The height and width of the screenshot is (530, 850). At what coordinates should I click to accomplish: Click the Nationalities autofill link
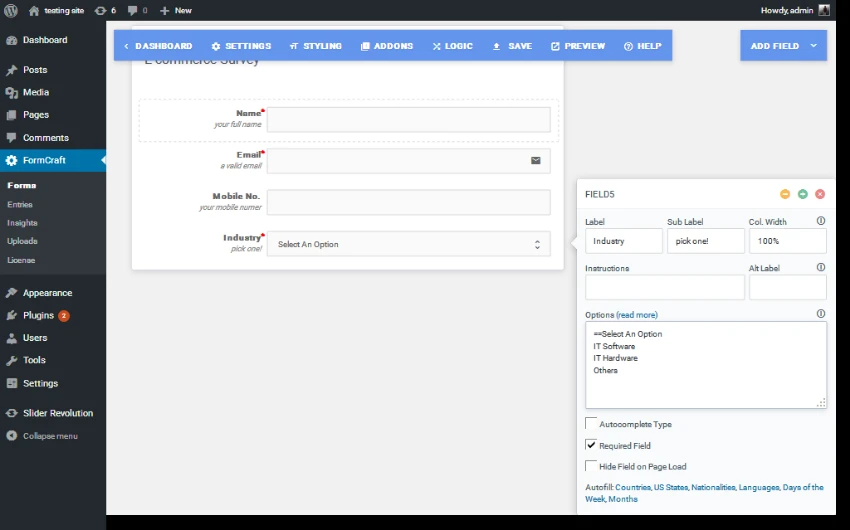pyautogui.click(x=713, y=487)
